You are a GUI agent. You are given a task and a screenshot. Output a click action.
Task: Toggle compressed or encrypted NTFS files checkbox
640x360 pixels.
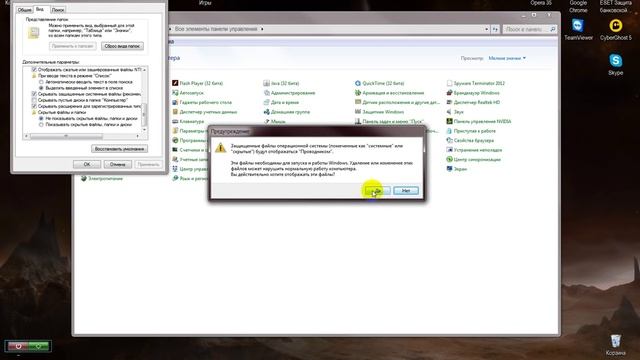click(x=34, y=70)
